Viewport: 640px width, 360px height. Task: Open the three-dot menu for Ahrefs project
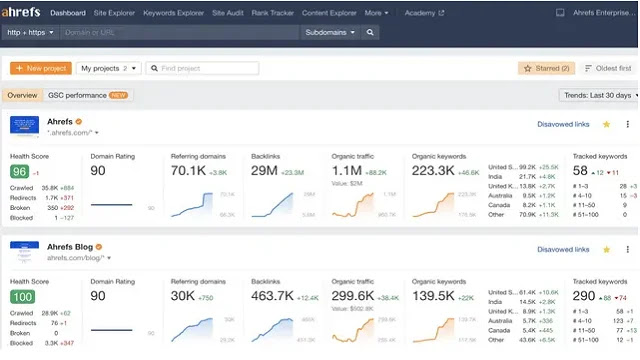(627, 124)
